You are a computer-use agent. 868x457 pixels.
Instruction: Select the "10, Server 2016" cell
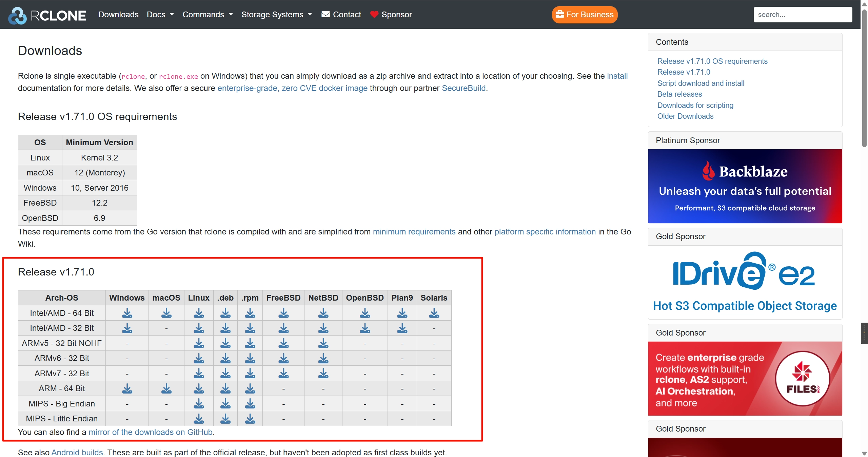(x=99, y=188)
